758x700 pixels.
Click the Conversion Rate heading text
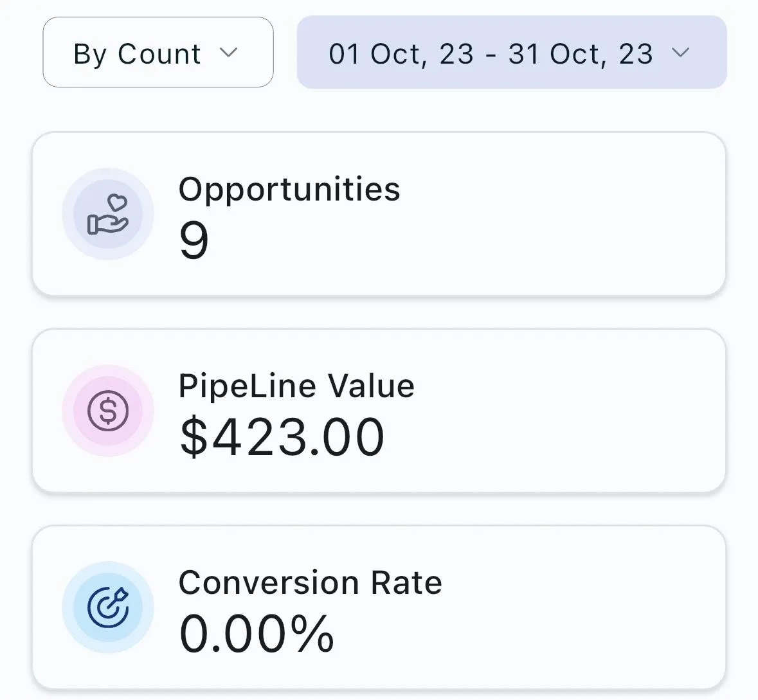click(311, 582)
